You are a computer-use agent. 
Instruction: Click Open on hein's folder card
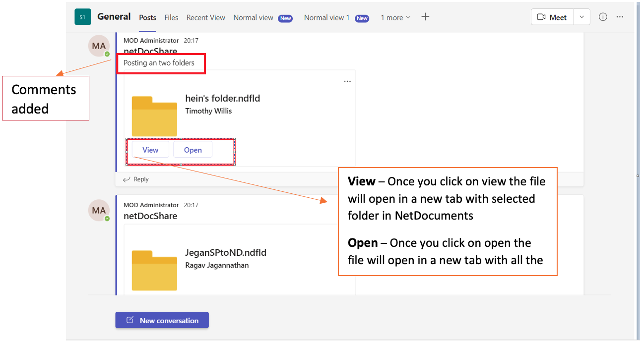(193, 150)
